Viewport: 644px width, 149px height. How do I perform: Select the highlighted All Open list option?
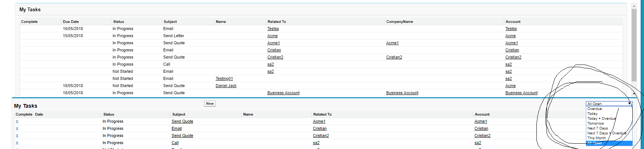coord(609,143)
